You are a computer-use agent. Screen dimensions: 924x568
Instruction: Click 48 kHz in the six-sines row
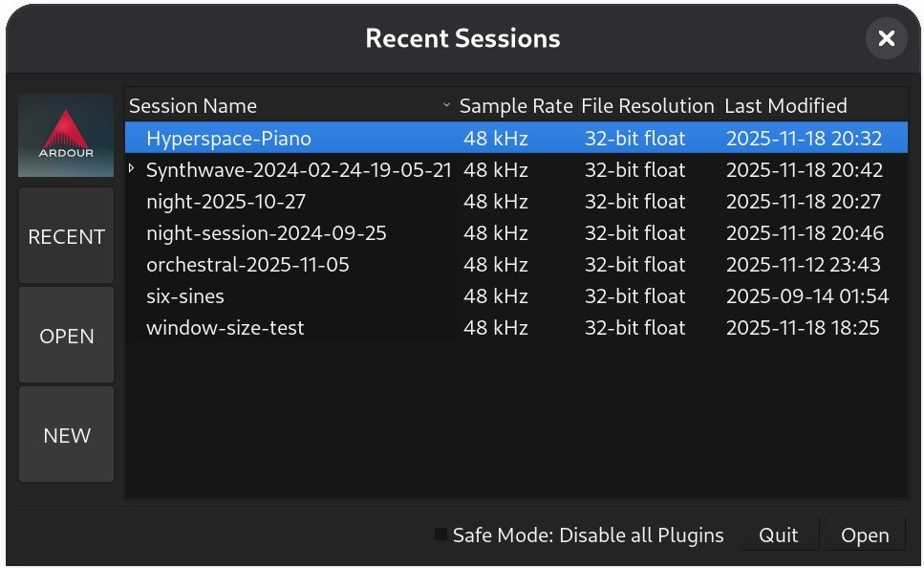tap(496, 296)
